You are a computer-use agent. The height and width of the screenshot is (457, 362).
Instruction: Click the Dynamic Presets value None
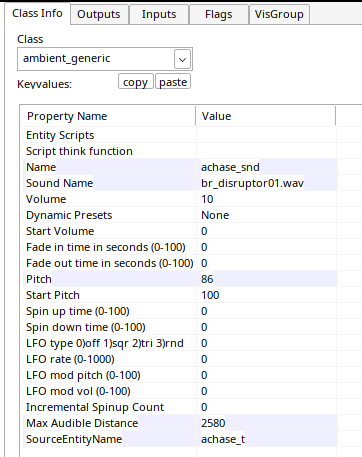[215, 215]
